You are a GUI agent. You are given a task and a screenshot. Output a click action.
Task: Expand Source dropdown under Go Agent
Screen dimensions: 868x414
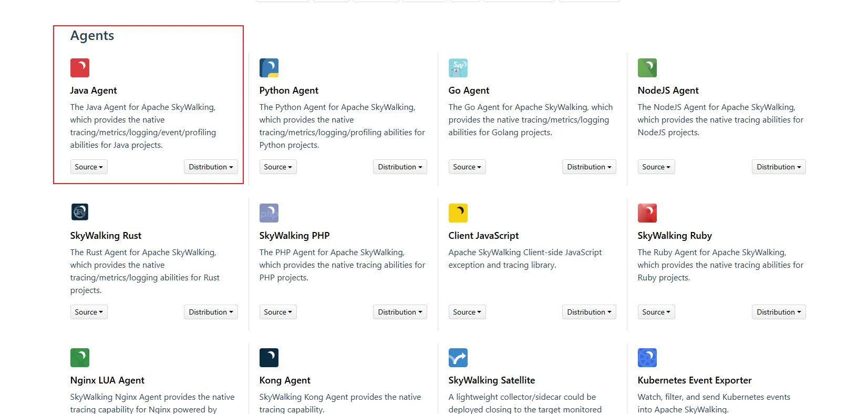click(x=467, y=167)
